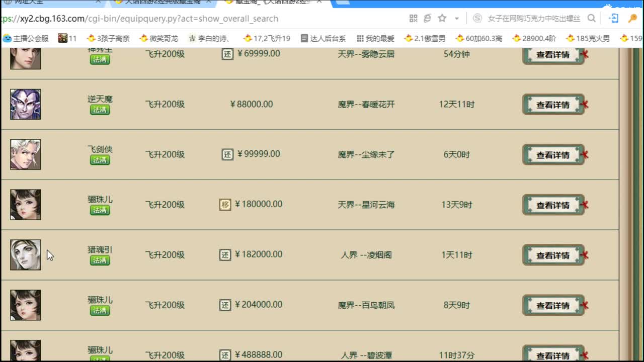Click the remaining time 6天0时
644x362 pixels.
coord(457,155)
